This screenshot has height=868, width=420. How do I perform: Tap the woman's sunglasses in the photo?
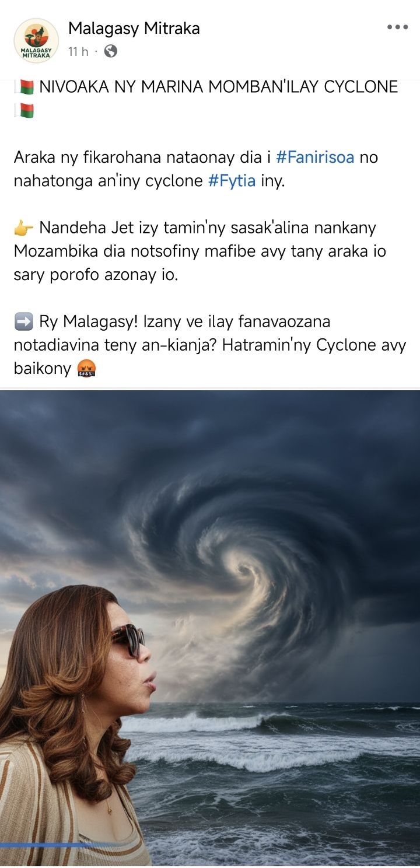128,640
